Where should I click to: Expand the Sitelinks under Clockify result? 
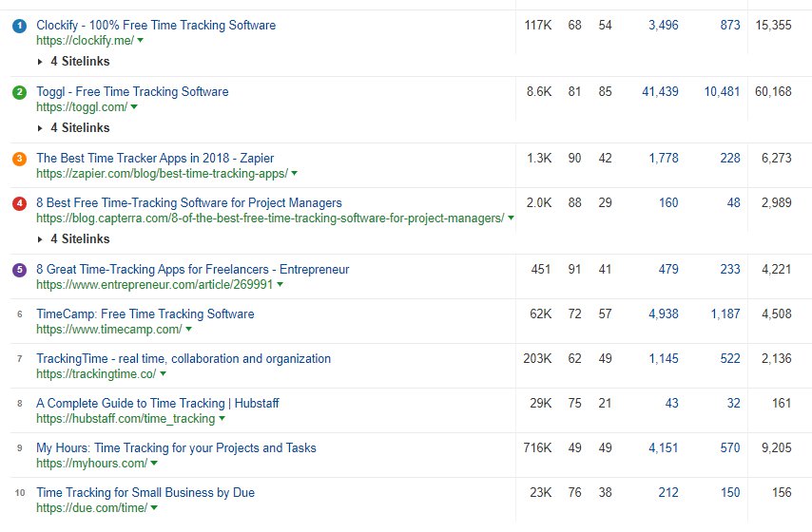[x=73, y=62]
